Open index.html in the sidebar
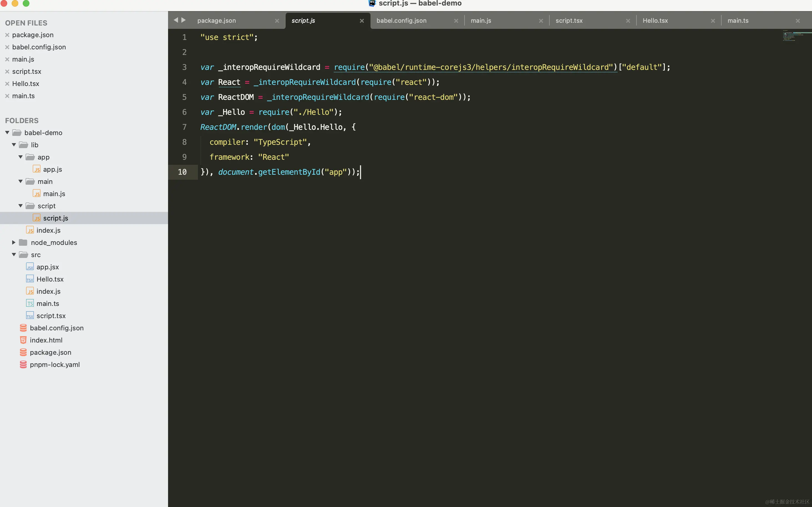The width and height of the screenshot is (812, 507). (x=46, y=340)
